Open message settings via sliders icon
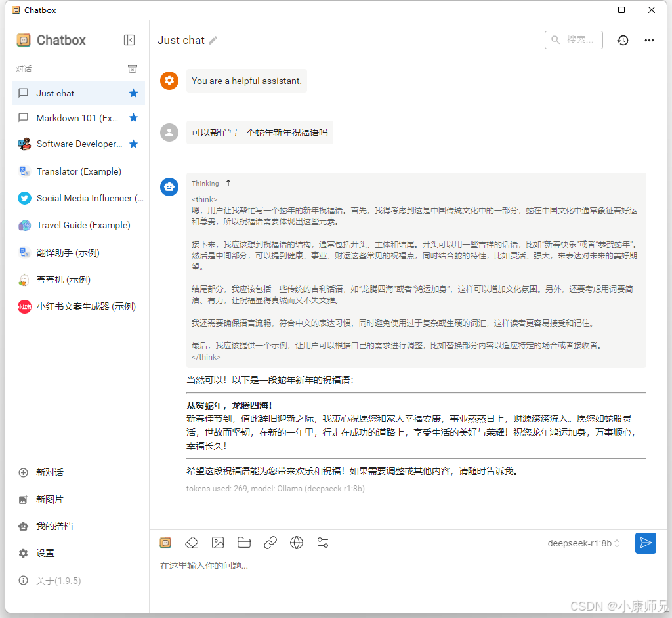The height and width of the screenshot is (618, 672). coord(323,543)
